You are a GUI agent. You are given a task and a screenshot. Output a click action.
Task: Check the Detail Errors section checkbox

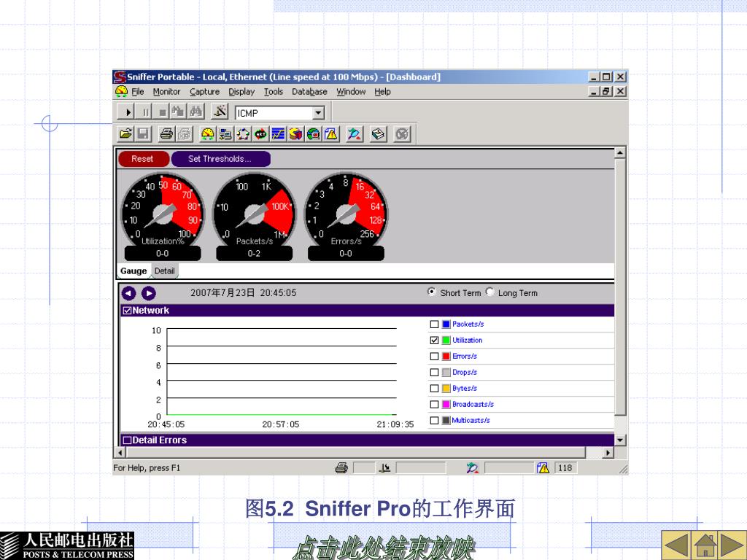click(127, 440)
